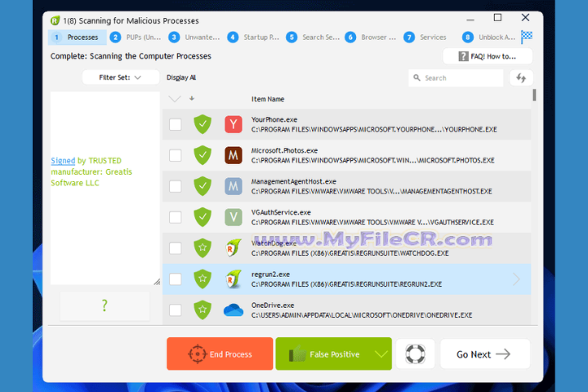Click the blue M icon of ManagementAgentHost.exe

coord(234,186)
